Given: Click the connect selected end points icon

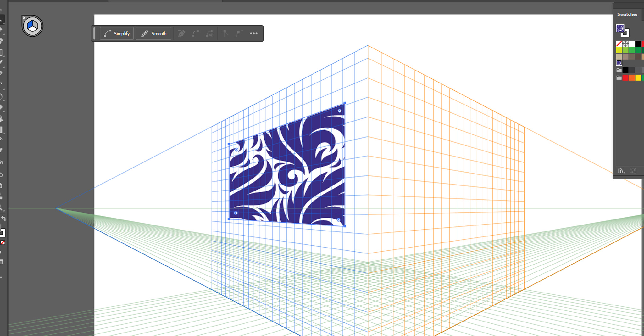Looking at the screenshot, I should tap(196, 33).
